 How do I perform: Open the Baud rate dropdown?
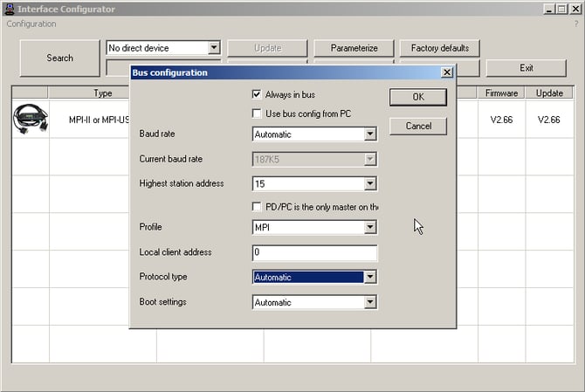pos(370,134)
